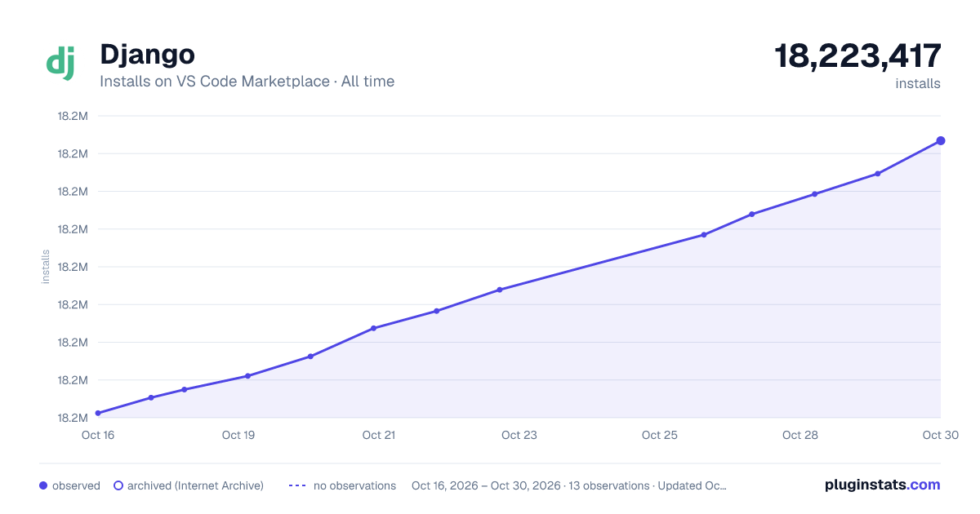Screen dimensions: 980x514
Task: Select the data point above Oct 21
Action: (373, 328)
